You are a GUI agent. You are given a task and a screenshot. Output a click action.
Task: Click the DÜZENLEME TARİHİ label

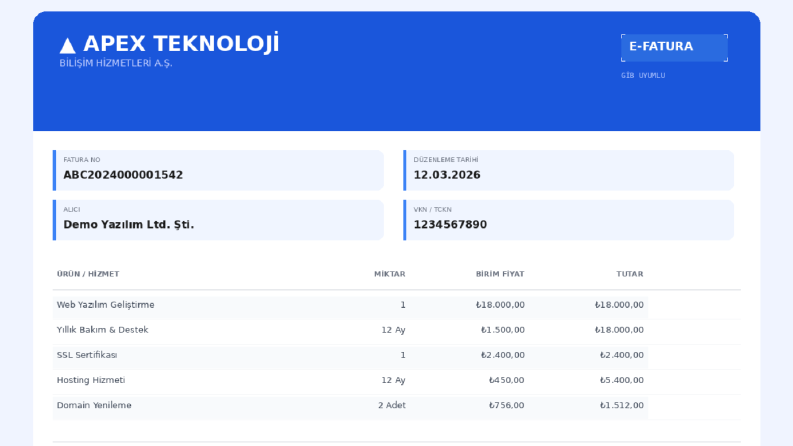coord(446,160)
